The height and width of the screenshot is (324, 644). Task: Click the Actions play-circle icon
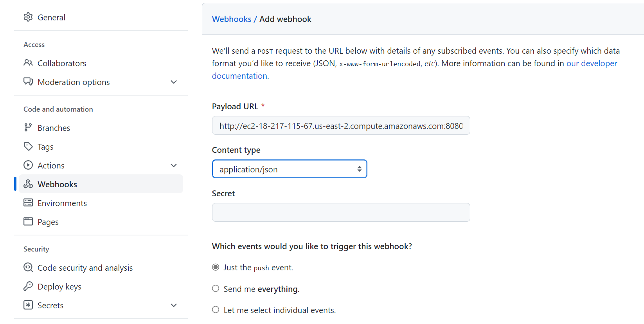[28, 165]
